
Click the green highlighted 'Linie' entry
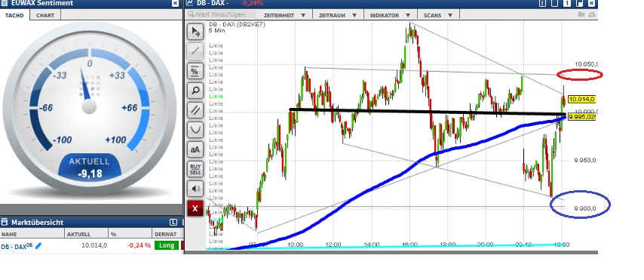(x=216, y=96)
